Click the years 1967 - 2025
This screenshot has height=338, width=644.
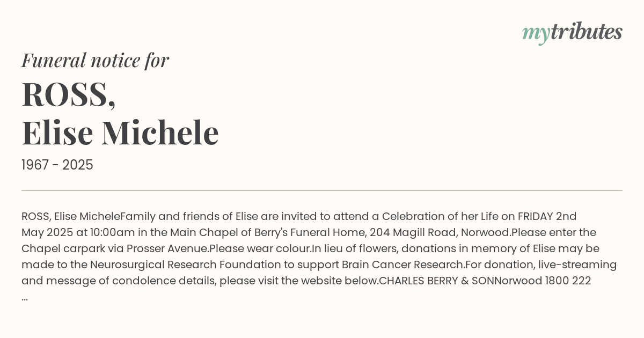tap(57, 165)
